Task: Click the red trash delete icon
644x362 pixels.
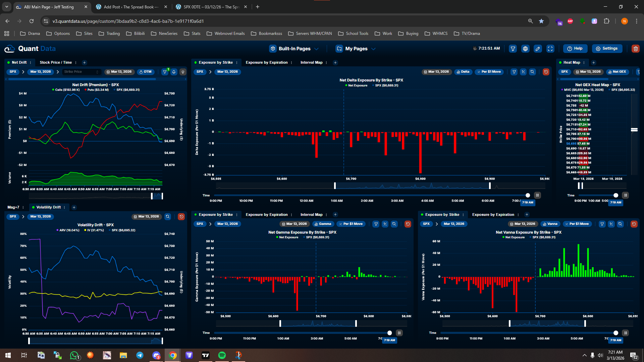Action: pyautogui.click(x=635, y=49)
